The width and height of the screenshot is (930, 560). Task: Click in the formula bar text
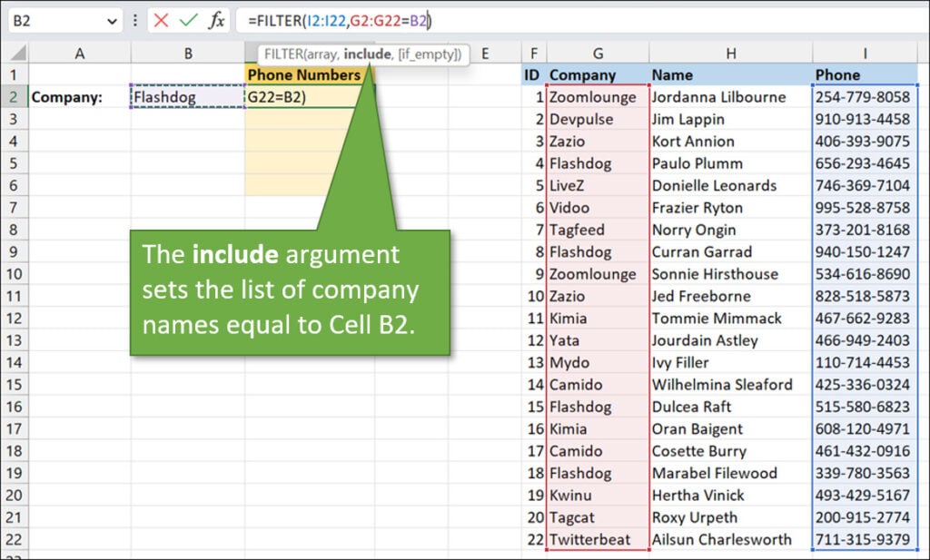pos(545,20)
